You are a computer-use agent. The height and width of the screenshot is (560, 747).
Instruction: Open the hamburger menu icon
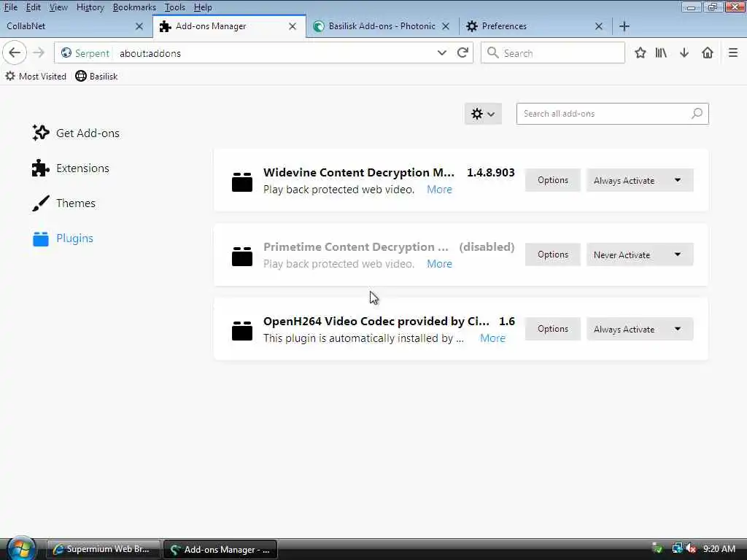[733, 52]
